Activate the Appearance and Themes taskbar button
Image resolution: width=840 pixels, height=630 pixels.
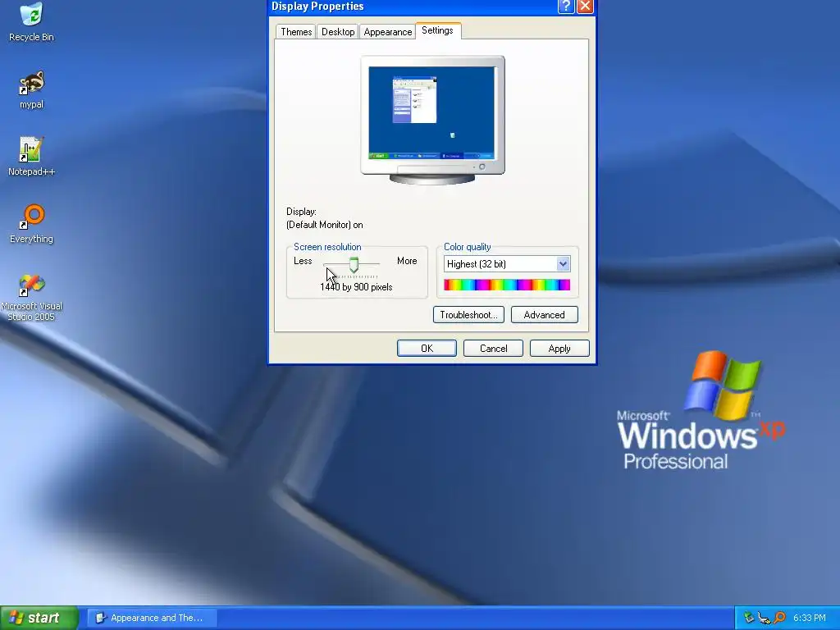tap(152, 618)
